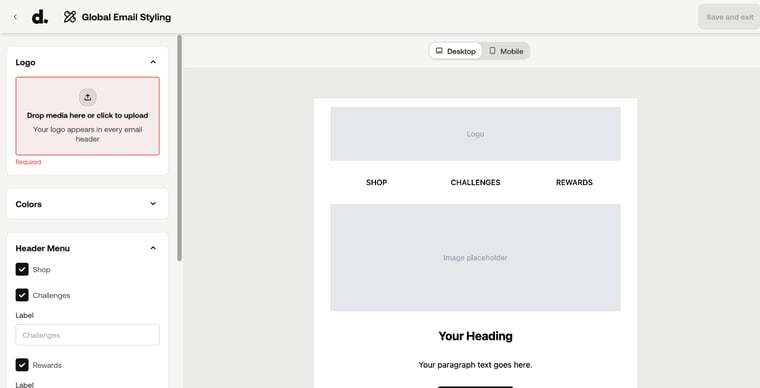Click the laptop icon on the Desktop tab
The height and width of the screenshot is (388, 760).
(x=439, y=51)
